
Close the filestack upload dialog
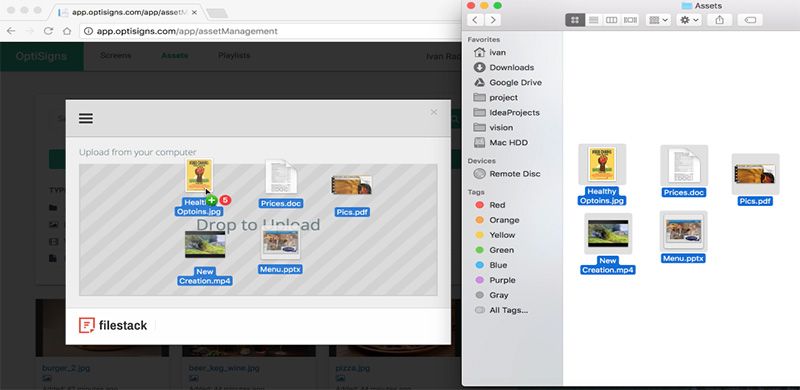click(x=434, y=112)
